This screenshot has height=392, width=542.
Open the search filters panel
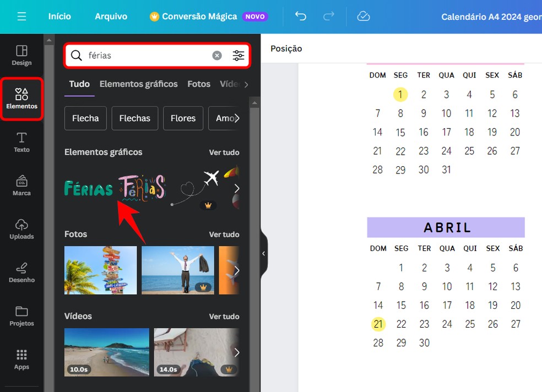click(239, 55)
